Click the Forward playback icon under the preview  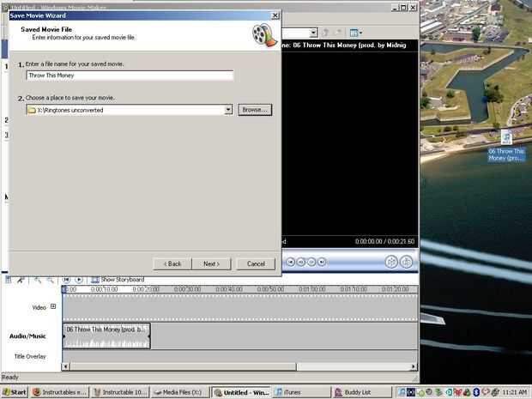[x=322, y=262]
